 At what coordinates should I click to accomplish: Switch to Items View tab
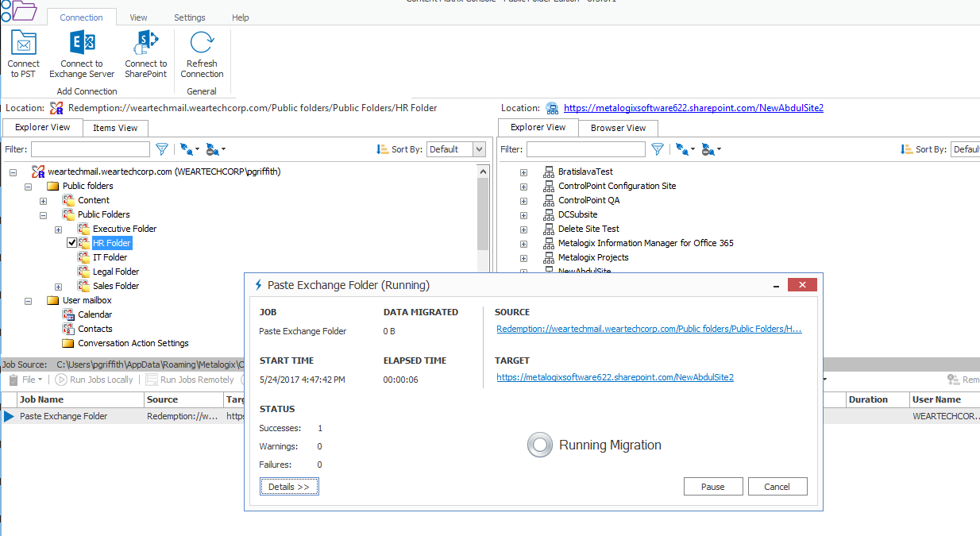pyautogui.click(x=115, y=128)
